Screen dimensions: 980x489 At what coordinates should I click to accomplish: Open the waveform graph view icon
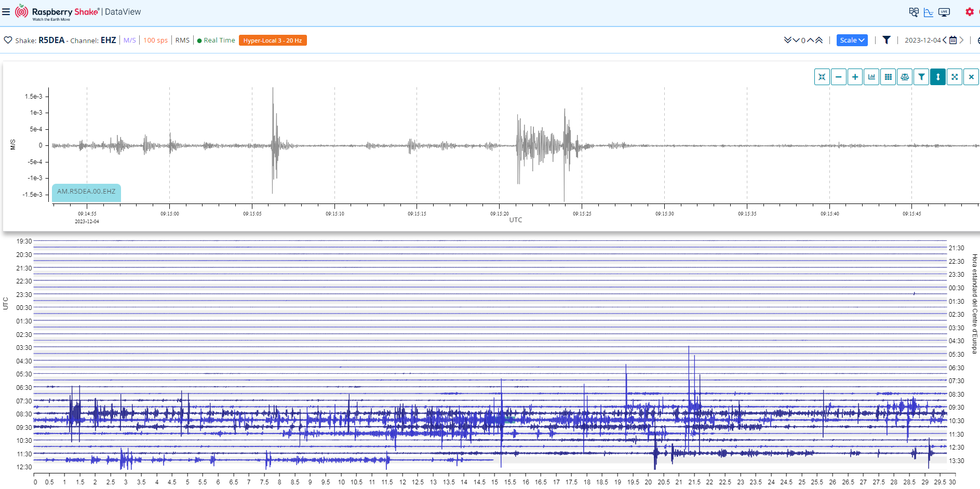(x=929, y=12)
